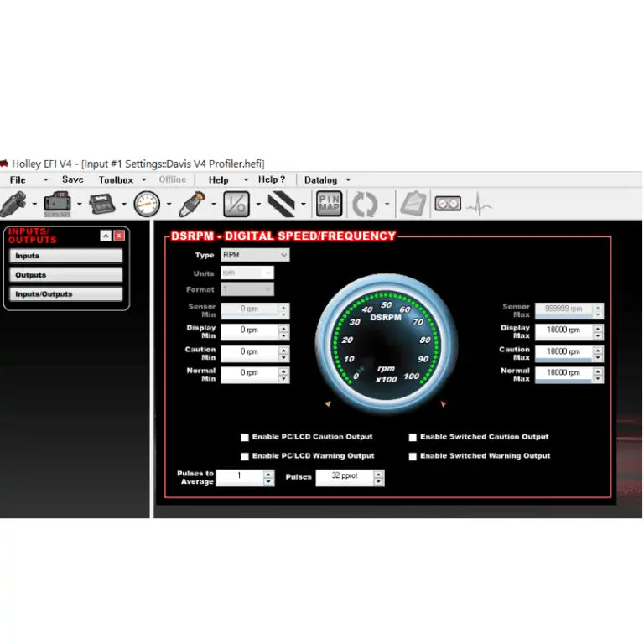
Task: Expand the Toolbox menu dropdown arrow
Action: pyautogui.click(x=143, y=180)
